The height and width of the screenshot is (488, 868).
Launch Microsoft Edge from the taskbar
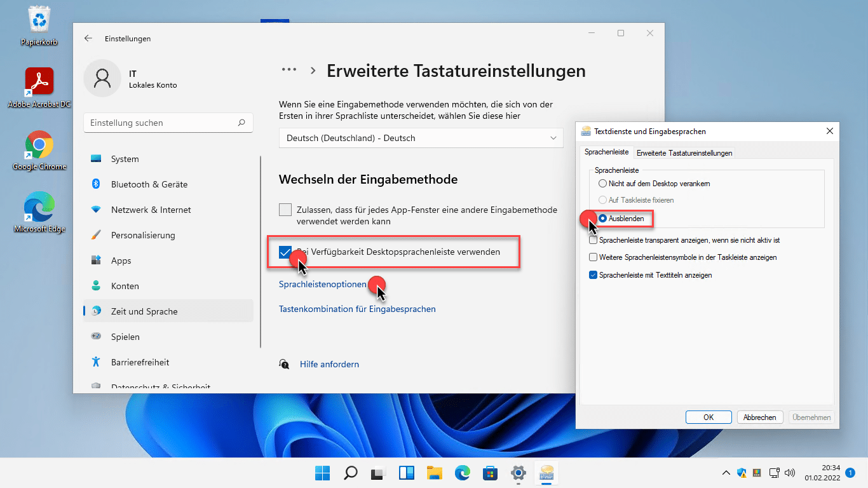click(x=462, y=473)
